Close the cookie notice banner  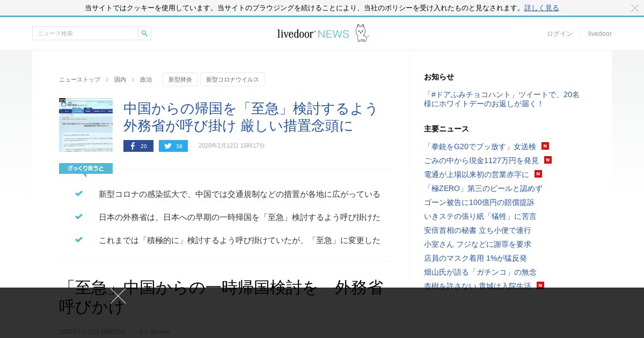(x=635, y=8)
